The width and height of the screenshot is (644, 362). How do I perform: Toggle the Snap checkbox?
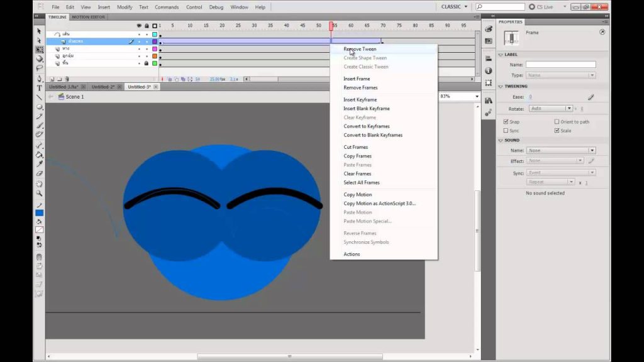(x=506, y=122)
